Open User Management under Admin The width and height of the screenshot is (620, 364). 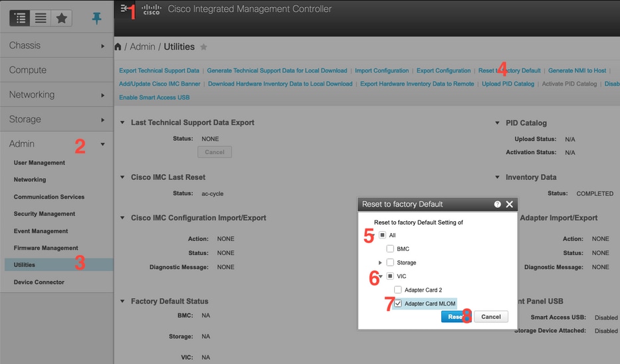[39, 163]
